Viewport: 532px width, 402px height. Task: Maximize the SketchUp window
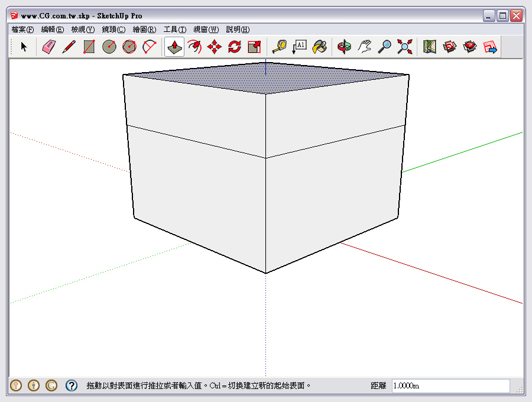coord(503,15)
